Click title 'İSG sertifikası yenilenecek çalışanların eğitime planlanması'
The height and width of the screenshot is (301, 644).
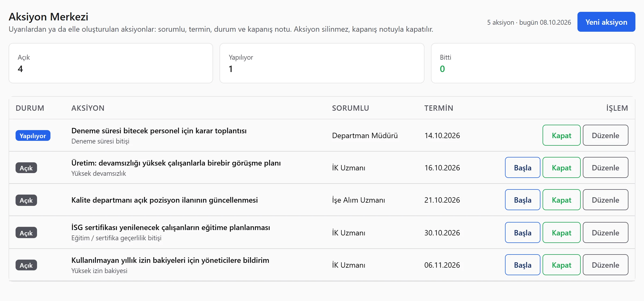pyautogui.click(x=171, y=227)
